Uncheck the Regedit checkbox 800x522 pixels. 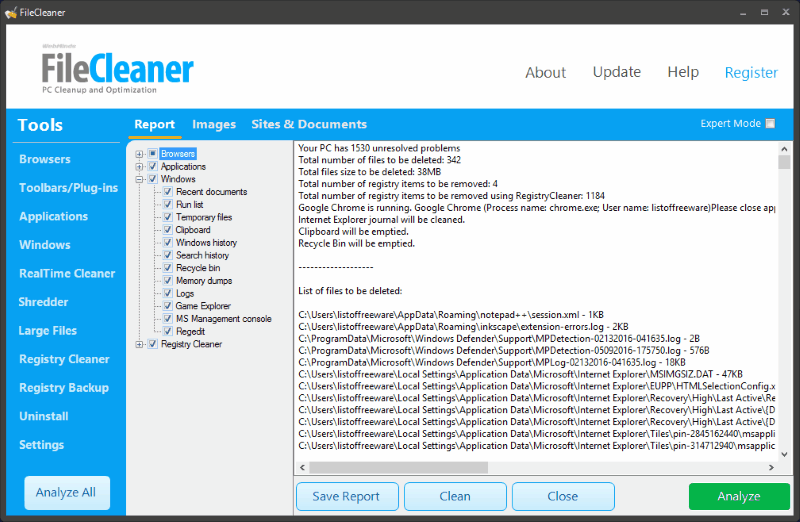[x=168, y=331]
